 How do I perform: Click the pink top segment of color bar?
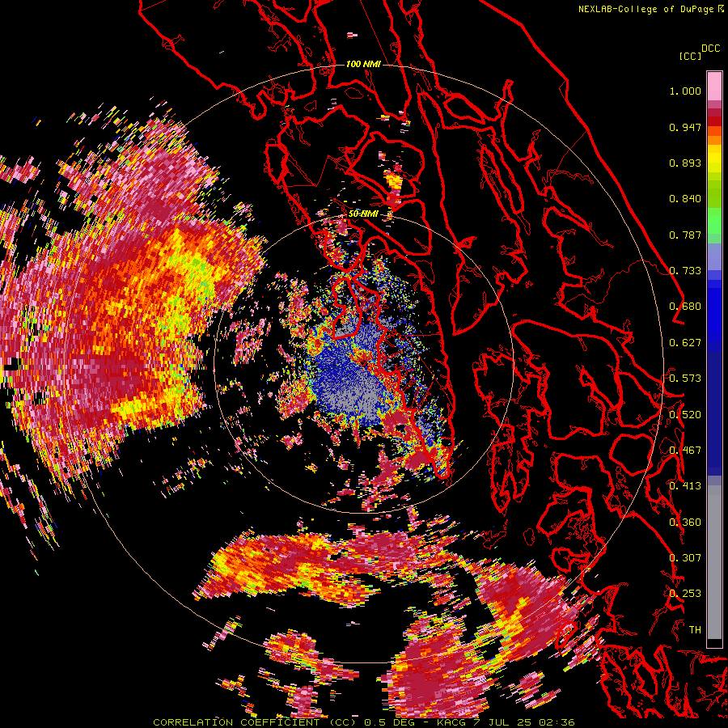714,87
